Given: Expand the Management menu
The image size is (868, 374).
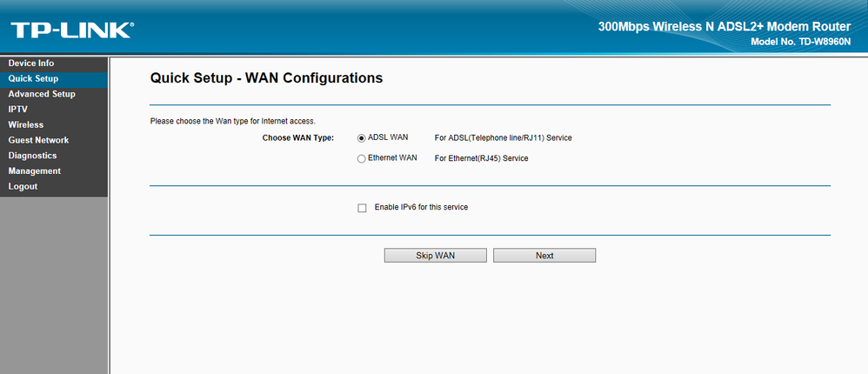Looking at the screenshot, I should tap(35, 171).
